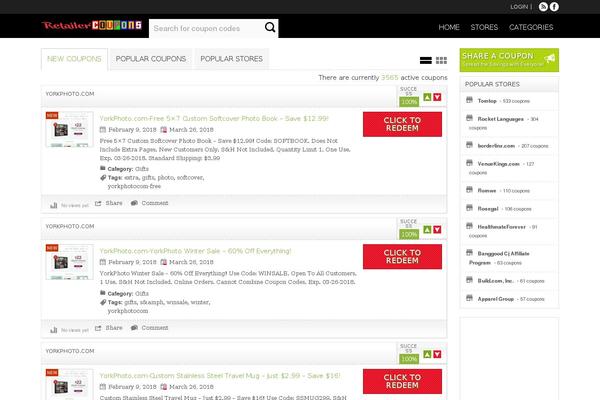Image resolution: width=600 pixels, height=400 pixels.
Task: Click the stats icon under Winter Sale coupon
Action: [x=54, y=330]
